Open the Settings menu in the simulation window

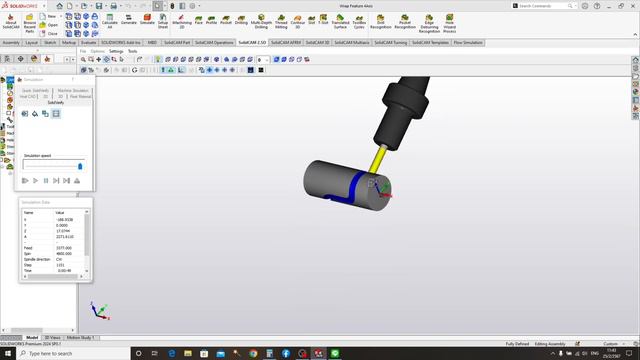pyautogui.click(x=116, y=51)
